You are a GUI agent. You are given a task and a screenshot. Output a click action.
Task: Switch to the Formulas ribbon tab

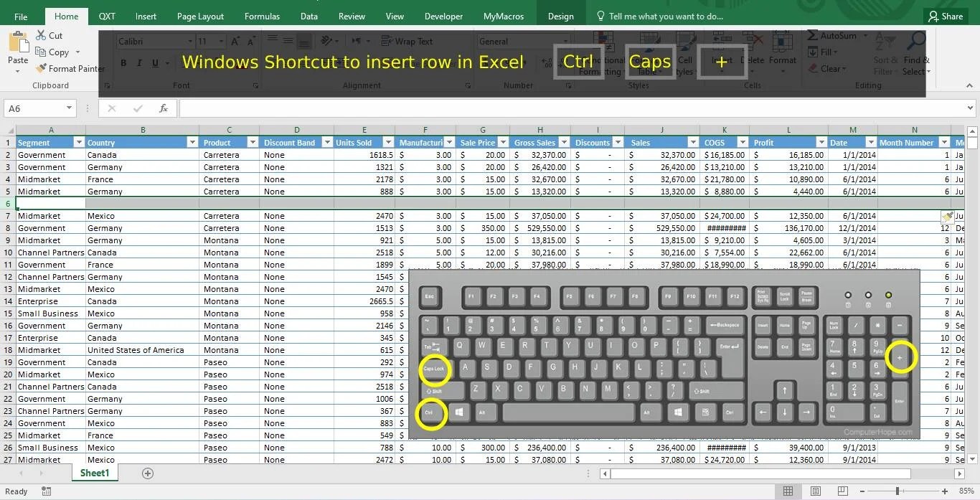point(262,15)
